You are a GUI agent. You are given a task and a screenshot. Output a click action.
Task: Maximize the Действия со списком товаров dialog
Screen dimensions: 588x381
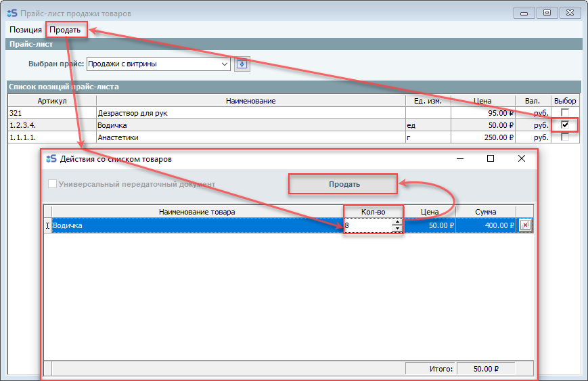[491, 159]
